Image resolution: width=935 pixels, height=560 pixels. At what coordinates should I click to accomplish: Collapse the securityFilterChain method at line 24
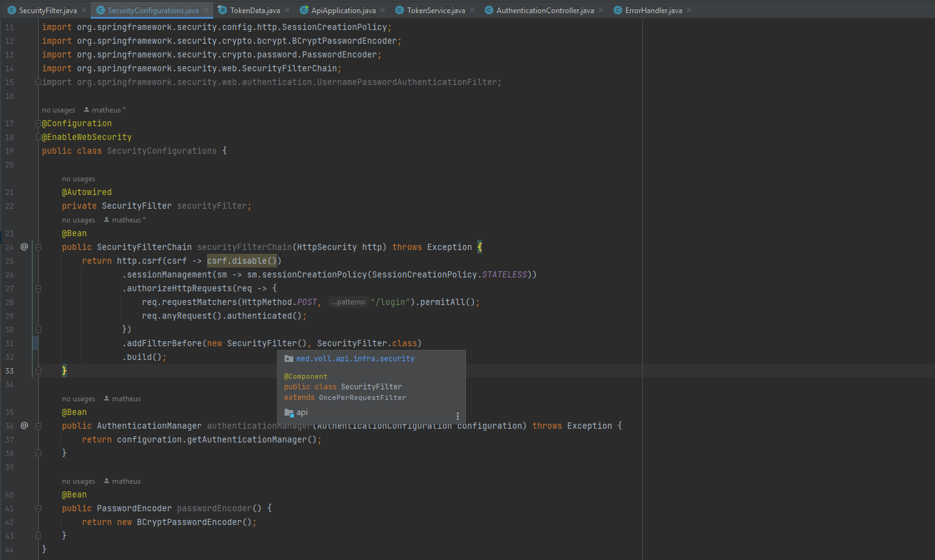[x=38, y=247]
